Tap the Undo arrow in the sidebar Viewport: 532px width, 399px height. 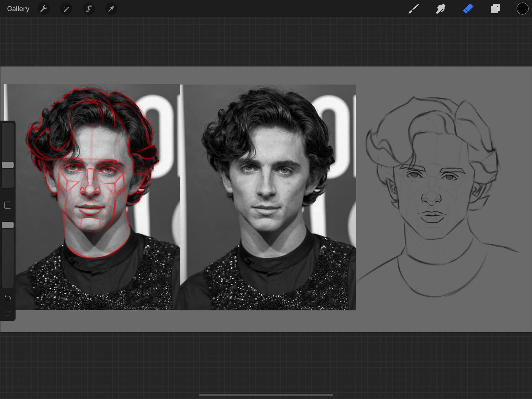click(7, 298)
